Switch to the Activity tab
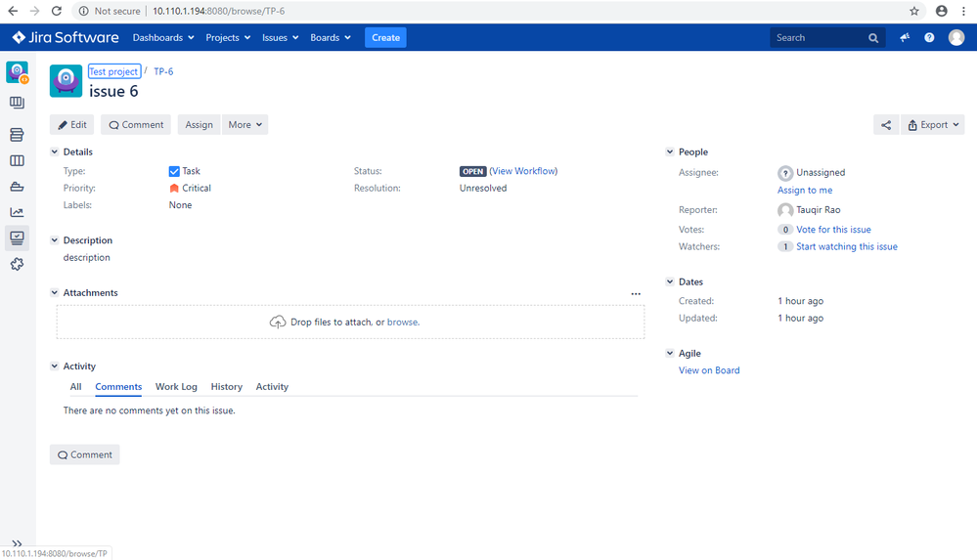977x560 pixels. (x=272, y=386)
